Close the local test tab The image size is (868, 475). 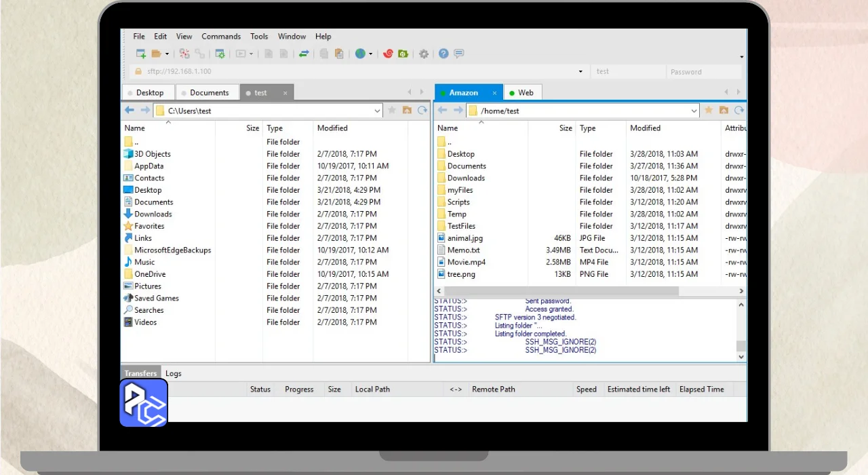(x=285, y=93)
